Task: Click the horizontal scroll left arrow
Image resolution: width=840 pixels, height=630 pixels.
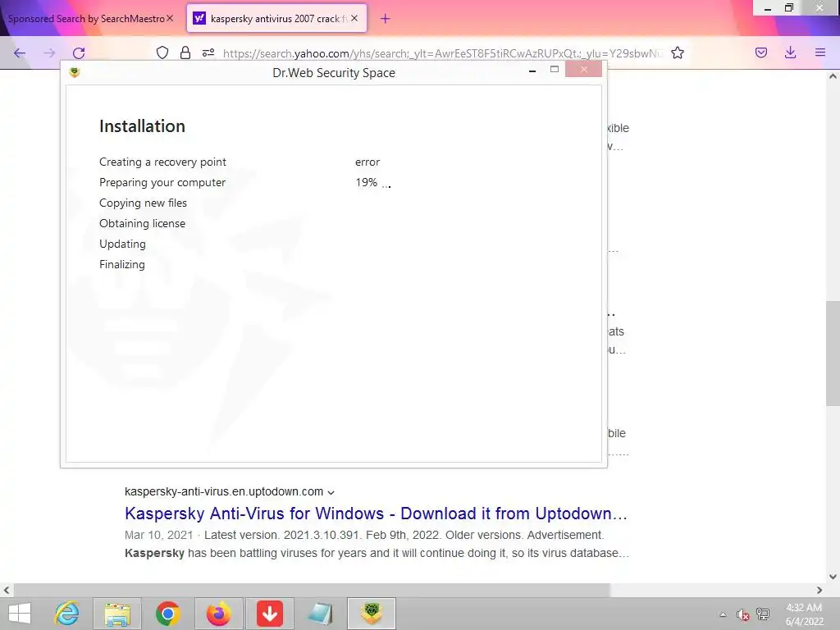Action: tap(7, 590)
